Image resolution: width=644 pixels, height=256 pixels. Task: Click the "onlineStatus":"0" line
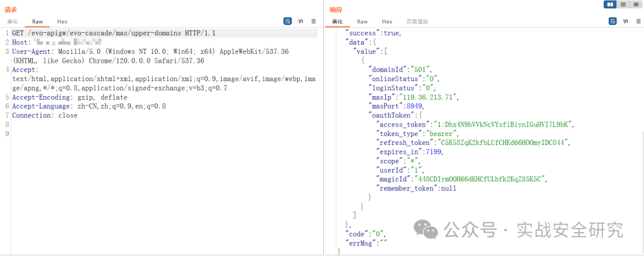pyautogui.click(x=405, y=79)
